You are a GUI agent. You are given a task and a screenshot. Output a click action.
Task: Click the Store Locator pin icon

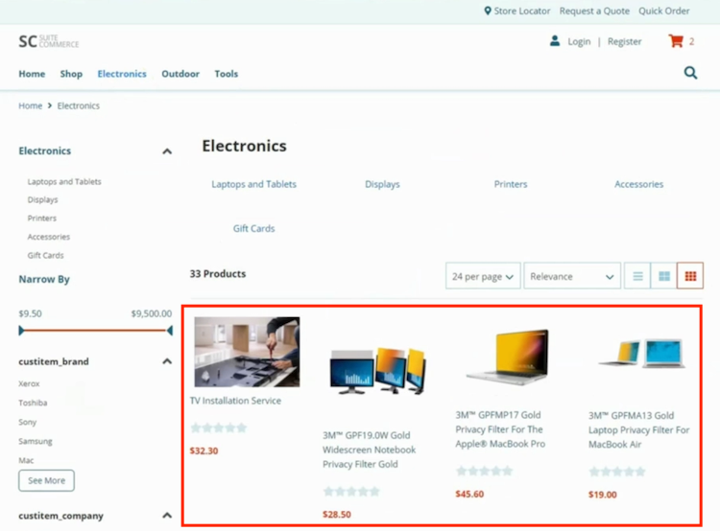click(x=488, y=11)
